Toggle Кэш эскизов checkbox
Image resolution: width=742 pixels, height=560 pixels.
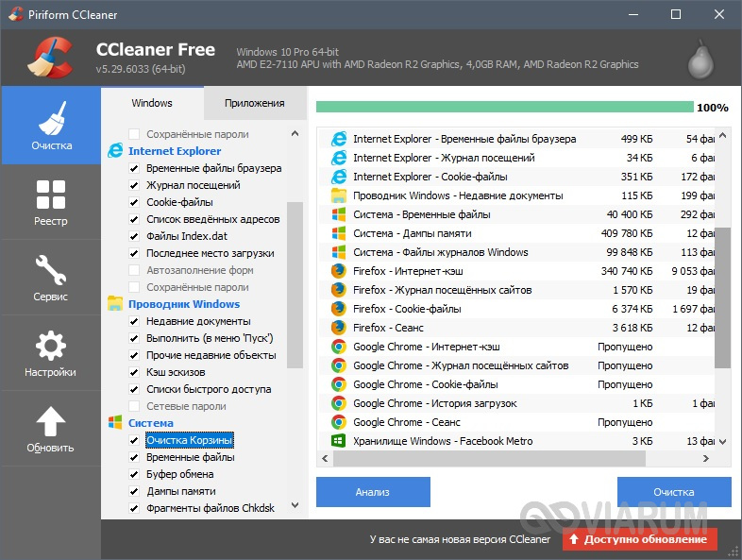coord(134,372)
